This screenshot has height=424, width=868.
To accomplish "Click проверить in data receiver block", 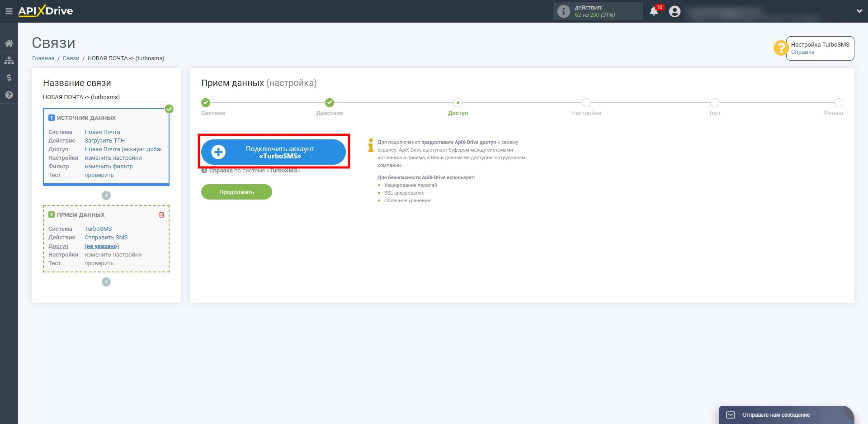I will point(99,263).
